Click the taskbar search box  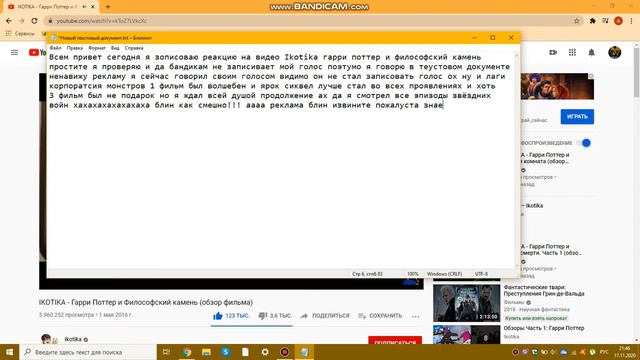click(x=88, y=352)
